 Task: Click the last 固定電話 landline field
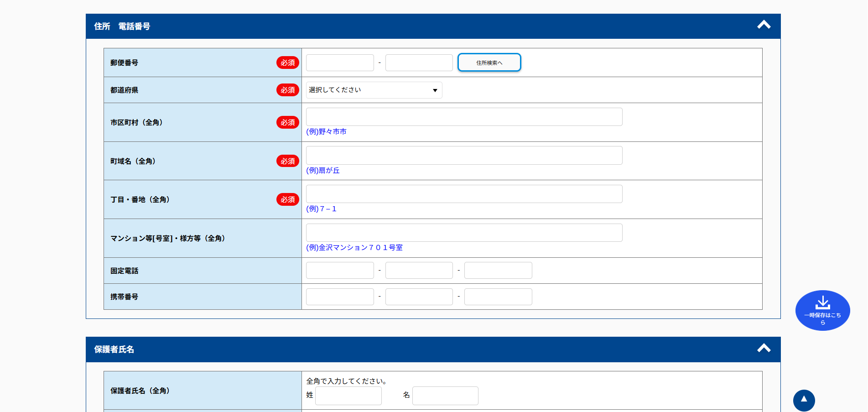(x=498, y=271)
